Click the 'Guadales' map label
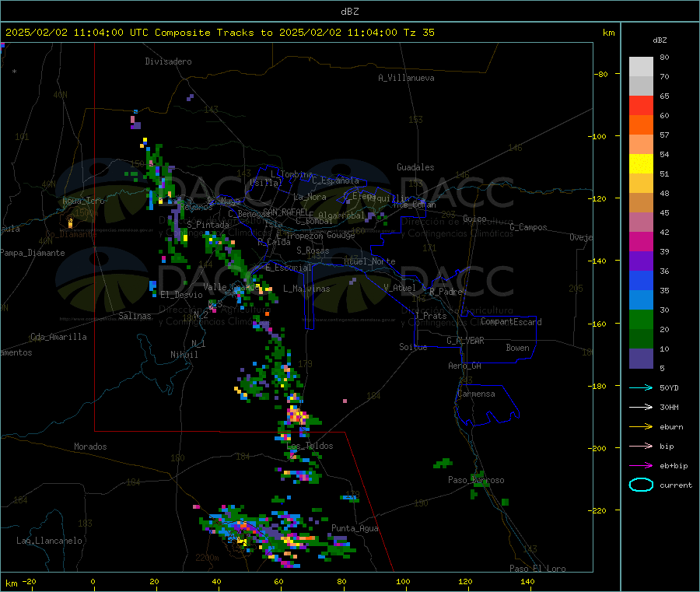This screenshot has width=700, height=592. coord(415,167)
